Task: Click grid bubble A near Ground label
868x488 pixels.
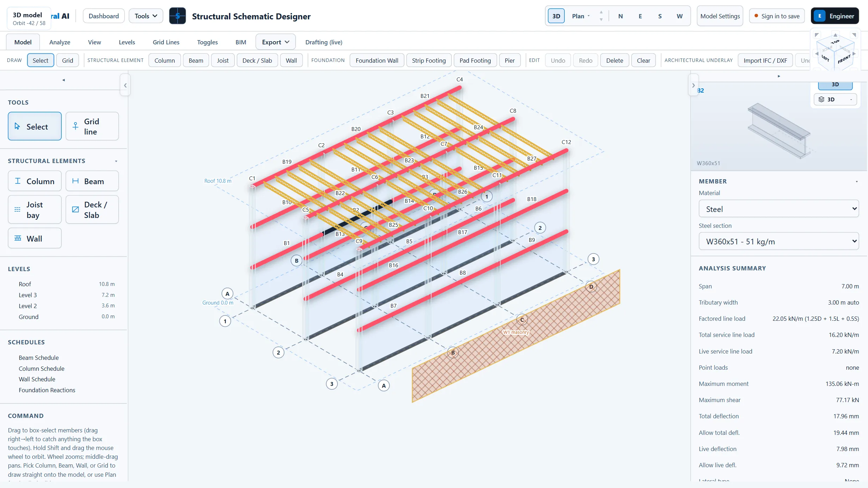Action: coord(227,293)
